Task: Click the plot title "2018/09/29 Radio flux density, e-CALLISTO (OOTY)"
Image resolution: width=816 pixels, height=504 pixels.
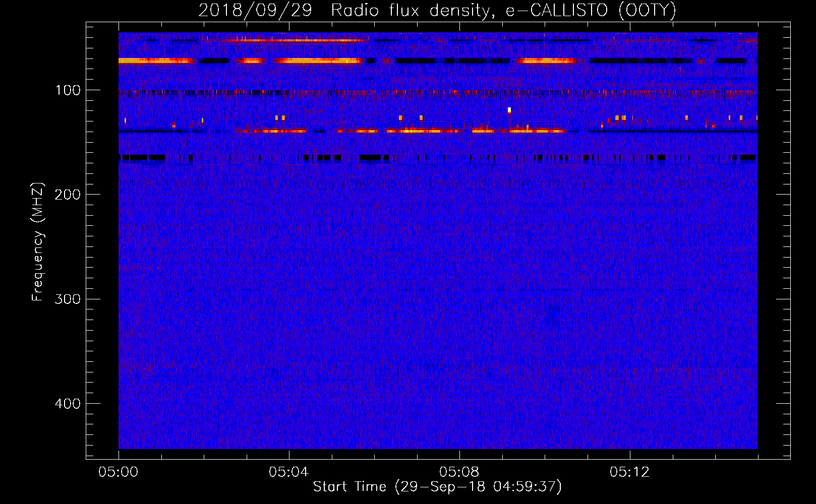Action: click(437, 11)
